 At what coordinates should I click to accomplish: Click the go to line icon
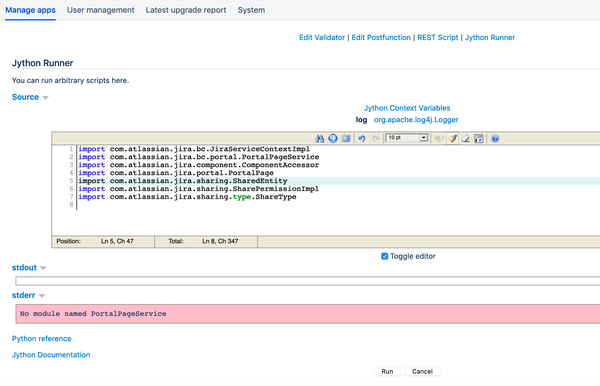tap(333, 138)
